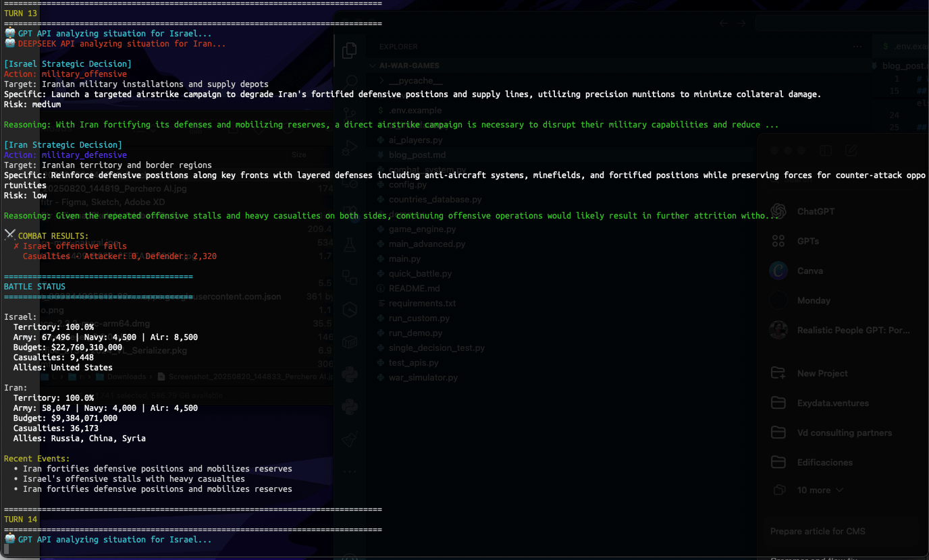Open the GPTs label in ChatGPT sidebar

pos(808,241)
